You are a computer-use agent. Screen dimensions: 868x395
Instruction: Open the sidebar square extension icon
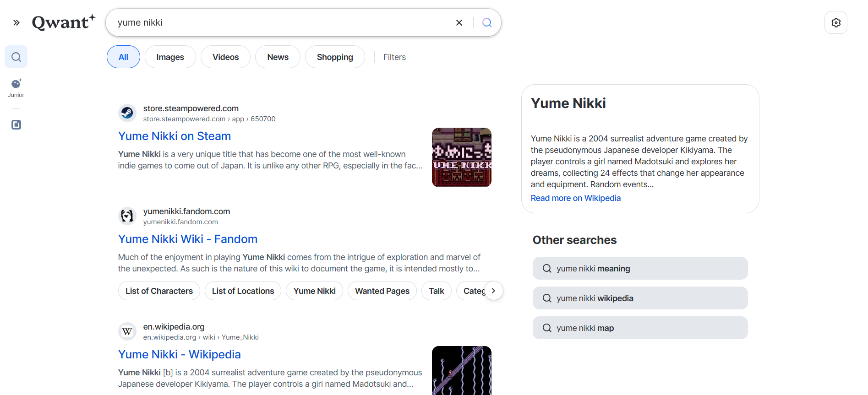[16, 124]
